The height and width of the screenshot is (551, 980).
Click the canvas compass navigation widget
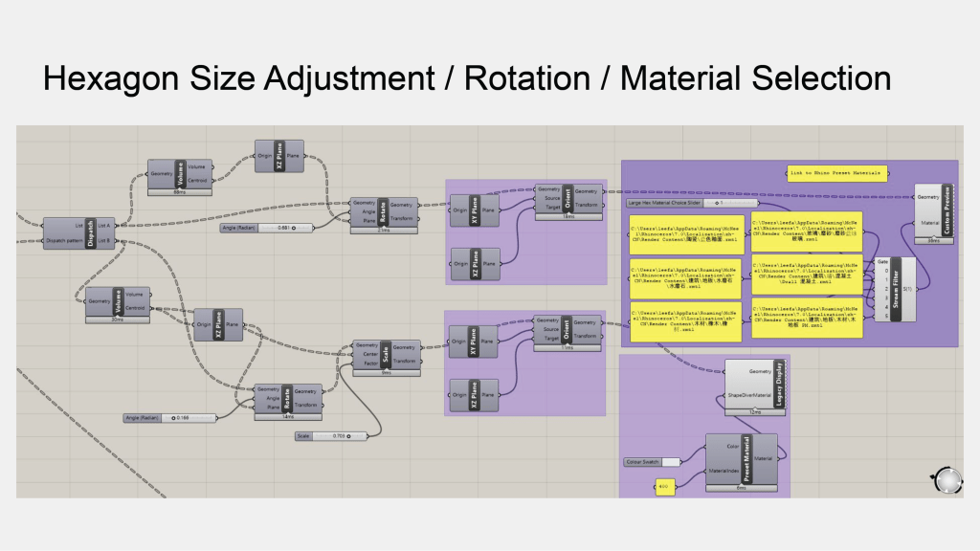tap(947, 480)
